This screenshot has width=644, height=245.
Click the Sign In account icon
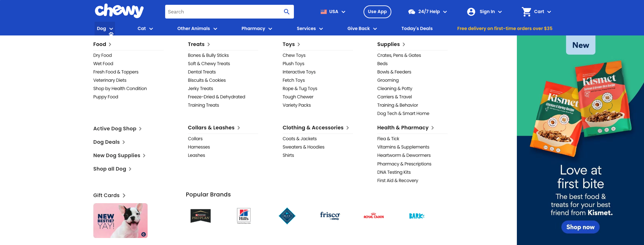click(471, 12)
